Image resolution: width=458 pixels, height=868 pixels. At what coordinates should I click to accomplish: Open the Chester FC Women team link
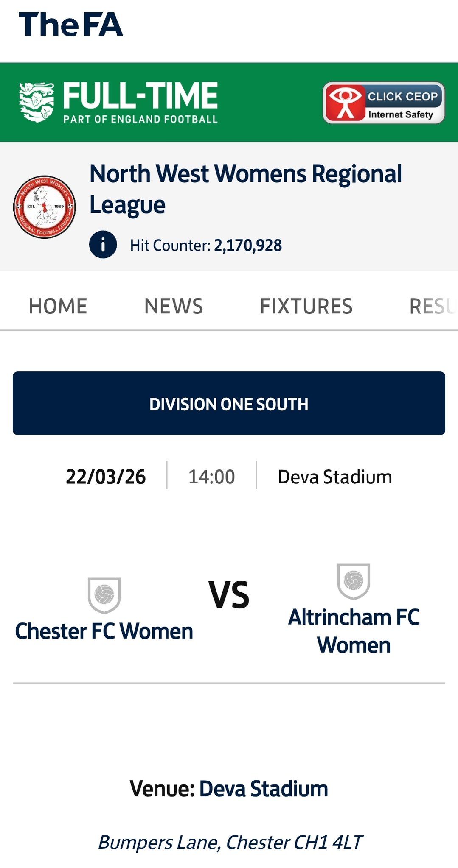(x=104, y=631)
